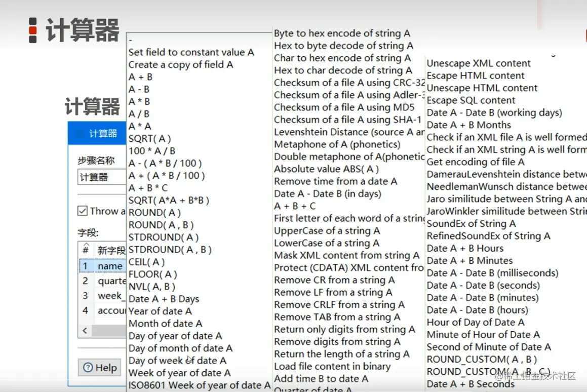
Task: Select 'Byte to hex encode of string A'
Action: tap(342, 33)
